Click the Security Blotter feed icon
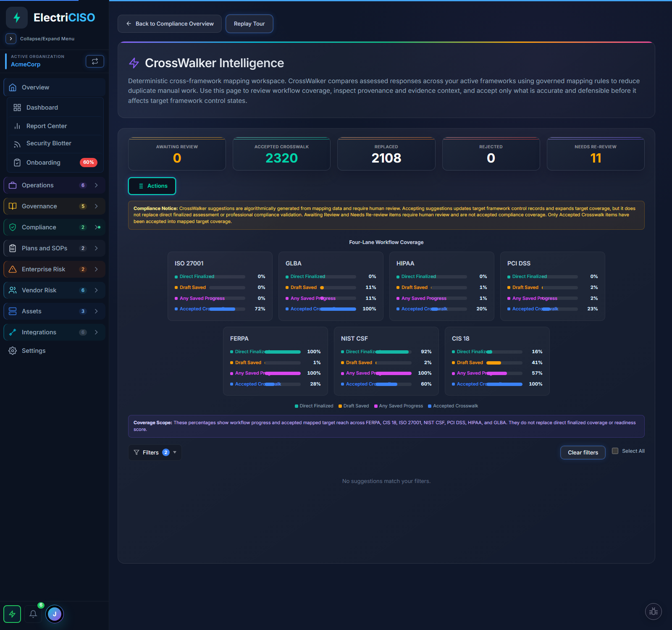 pyautogui.click(x=17, y=144)
